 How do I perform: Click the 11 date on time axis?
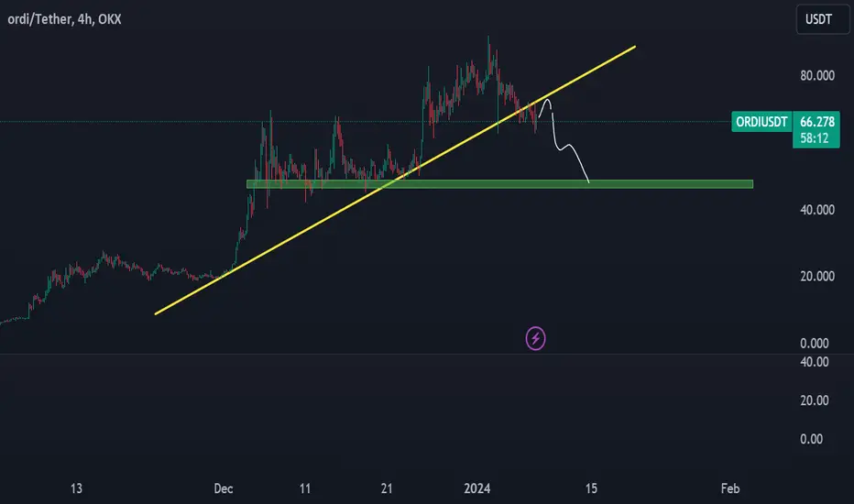tap(305, 488)
